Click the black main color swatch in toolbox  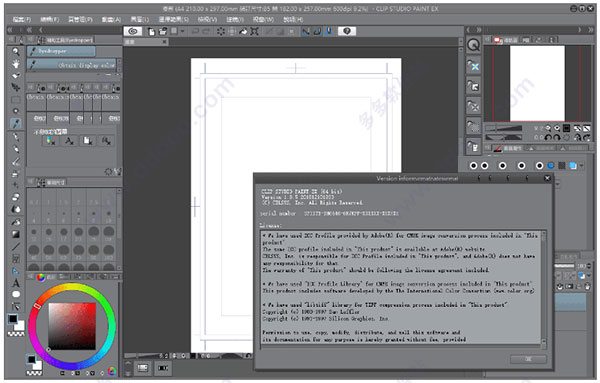(x=13, y=319)
